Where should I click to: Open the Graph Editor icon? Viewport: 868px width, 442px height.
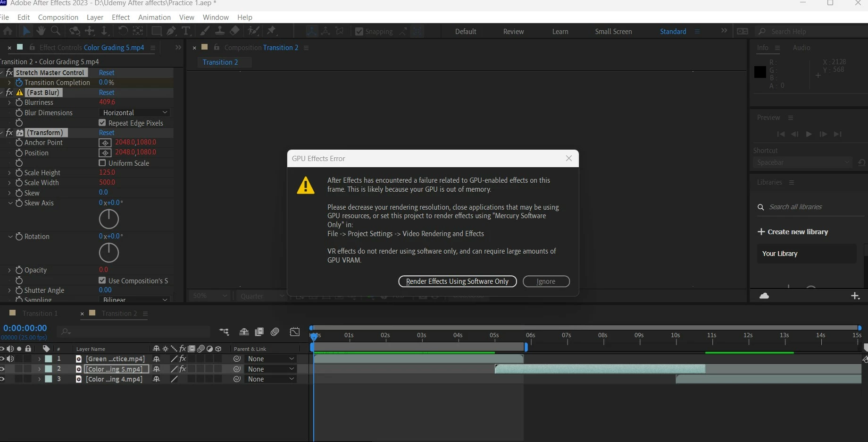coord(295,332)
